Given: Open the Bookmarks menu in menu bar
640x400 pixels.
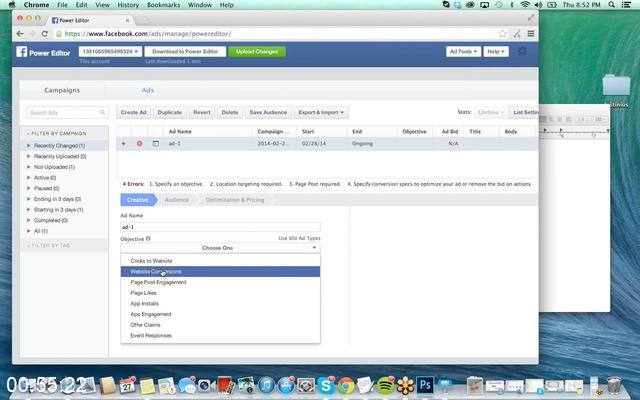Looking at the screenshot, I should click(x=163, y=5).
